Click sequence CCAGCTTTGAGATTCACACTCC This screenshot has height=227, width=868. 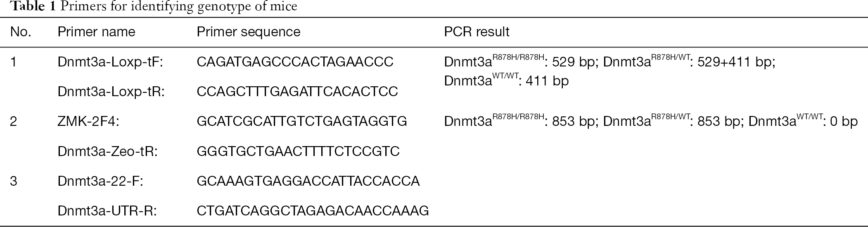point(297,92)
